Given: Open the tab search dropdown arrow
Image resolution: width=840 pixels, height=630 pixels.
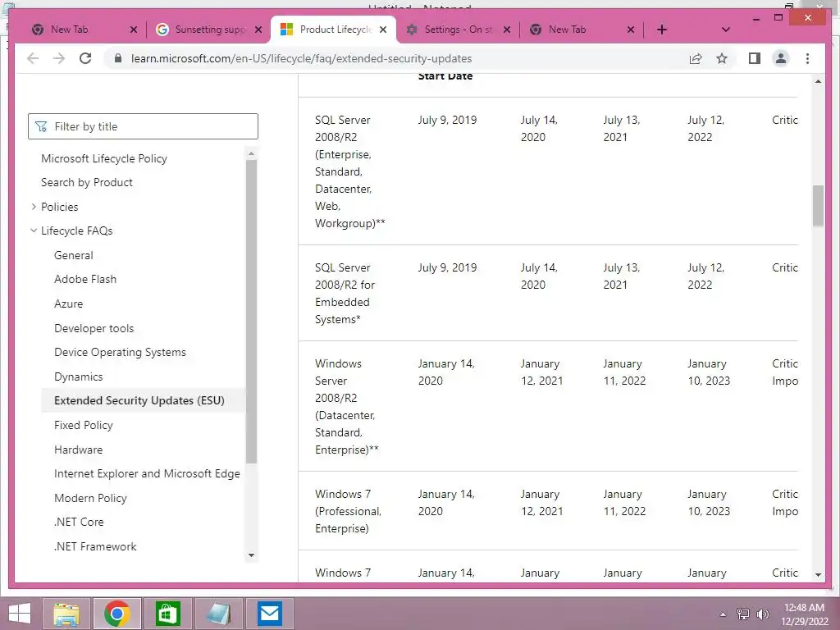Looking at the screenshot, I should point(725,30).
